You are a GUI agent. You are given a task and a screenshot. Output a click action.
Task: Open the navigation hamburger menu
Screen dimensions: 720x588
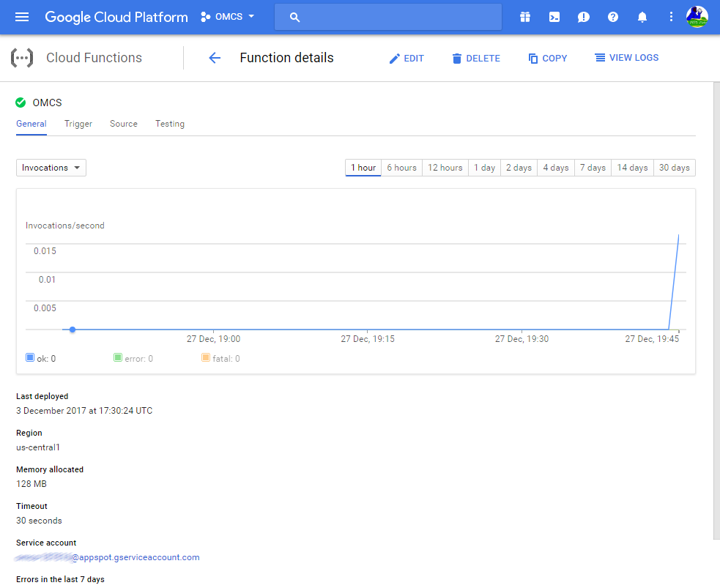(x=22, y=17)
